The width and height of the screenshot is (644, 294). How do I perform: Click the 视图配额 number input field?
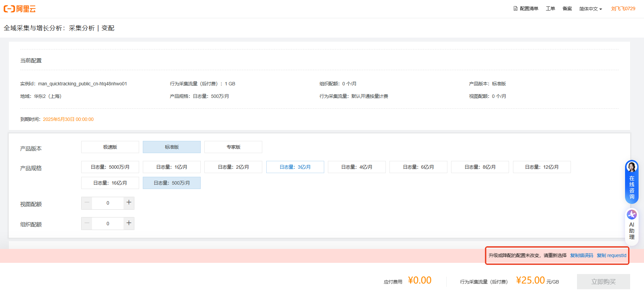pyautogui.click(x=108, y=203)
